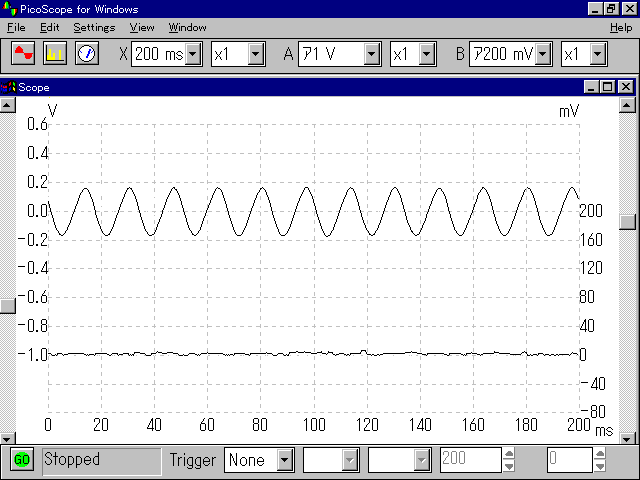Screen dimensions: 640x480
Task: Open the Settings menu
Action: coord(94,28)
